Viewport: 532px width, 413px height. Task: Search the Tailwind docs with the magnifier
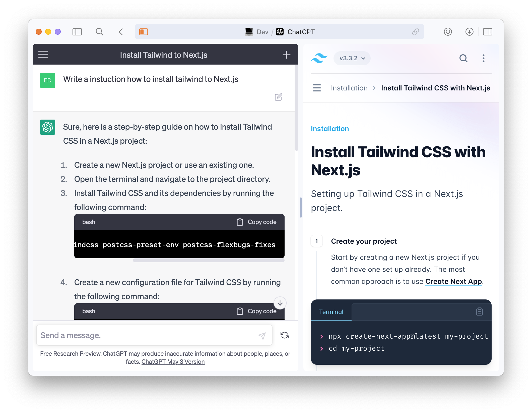[463, 58]
